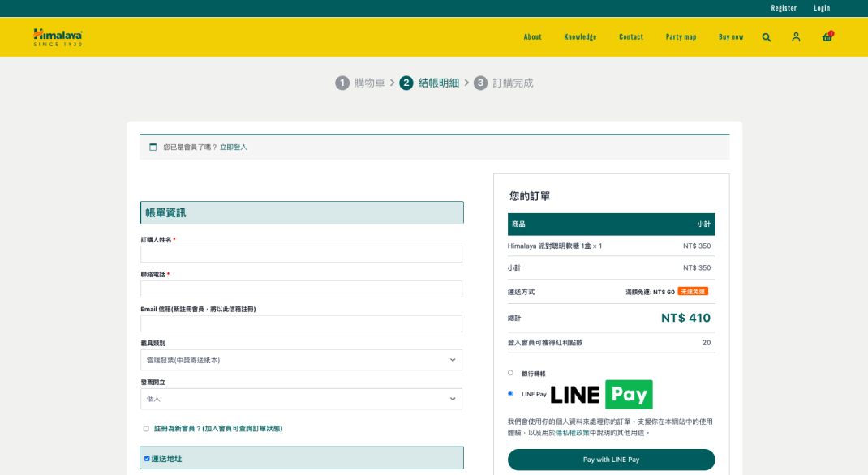This screenshot has width=868, height=475.
Task: Click step 3 訂購完成 label
Action: [513, 83]
